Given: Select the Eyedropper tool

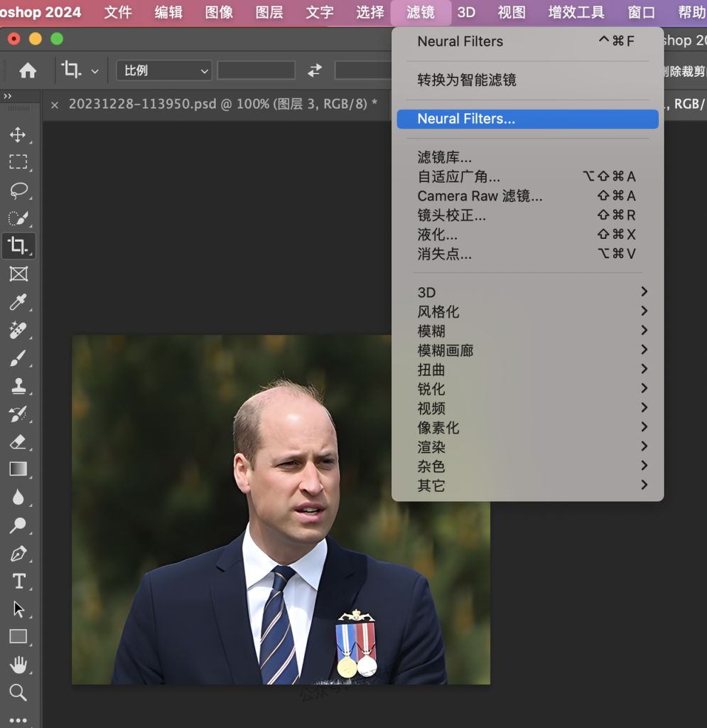Looking at the screenshot, I should [x=18, y=302].
